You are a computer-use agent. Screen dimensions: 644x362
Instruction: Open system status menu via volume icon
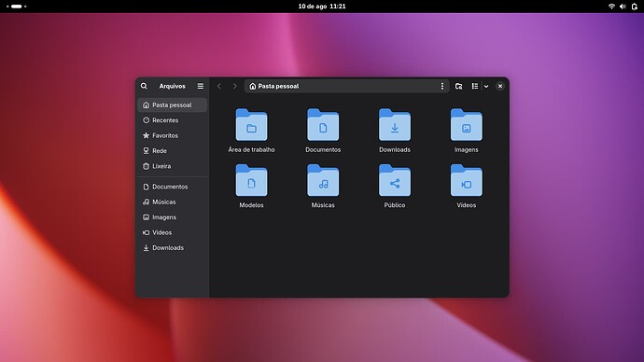[623, 7]
